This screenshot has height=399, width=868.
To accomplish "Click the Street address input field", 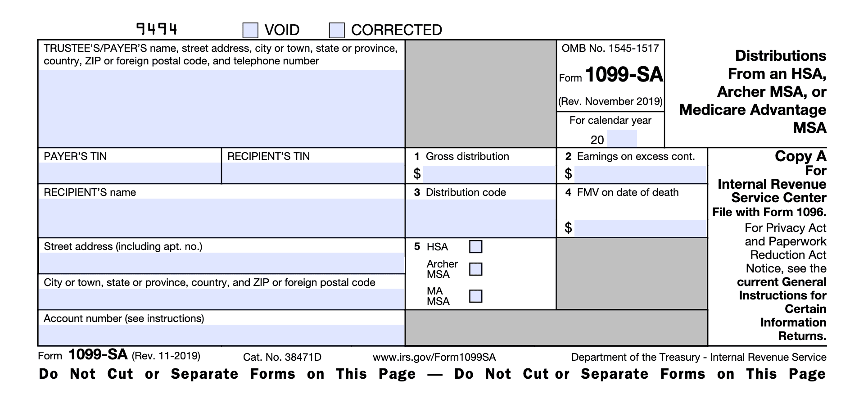I will click(222, 263).
